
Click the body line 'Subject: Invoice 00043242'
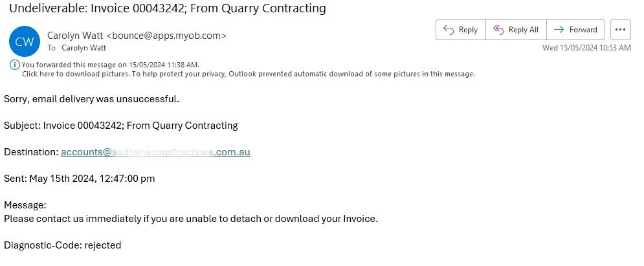pyautogui.click(x=120, y=126)
